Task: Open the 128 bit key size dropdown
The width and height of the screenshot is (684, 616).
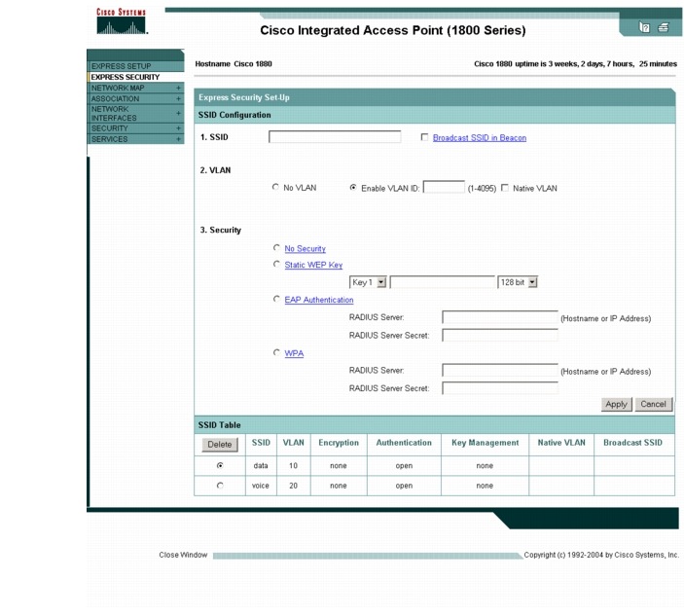Action: point(518,282)
